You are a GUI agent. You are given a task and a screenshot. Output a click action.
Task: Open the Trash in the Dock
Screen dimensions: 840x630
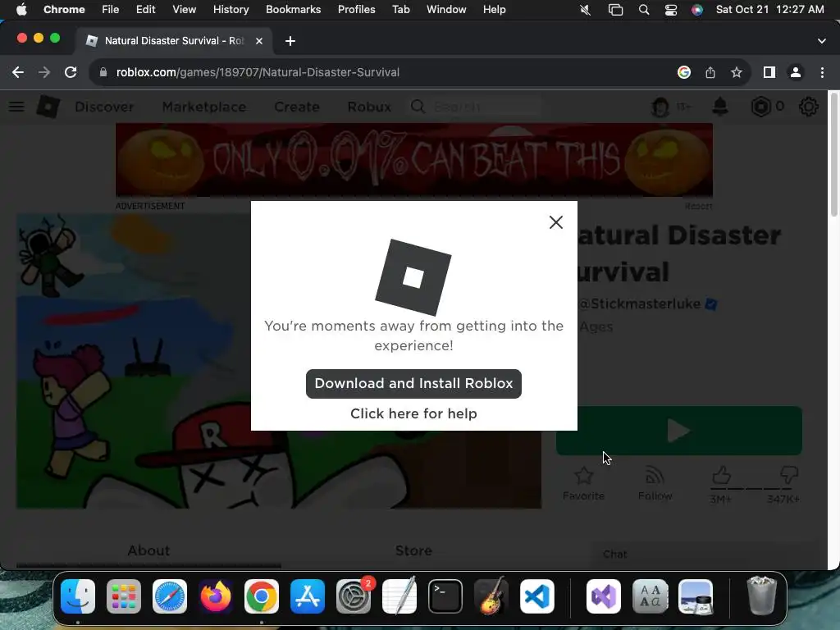[x=761, y=596]
